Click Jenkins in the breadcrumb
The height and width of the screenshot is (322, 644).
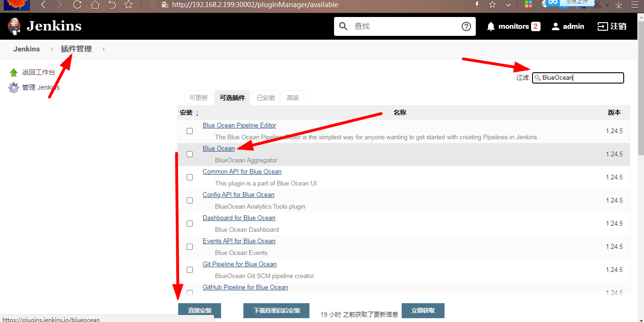pos(26,49)
